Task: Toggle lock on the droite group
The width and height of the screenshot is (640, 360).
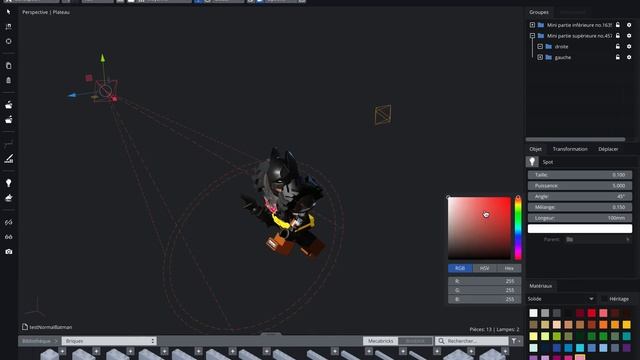Action: 618,47
